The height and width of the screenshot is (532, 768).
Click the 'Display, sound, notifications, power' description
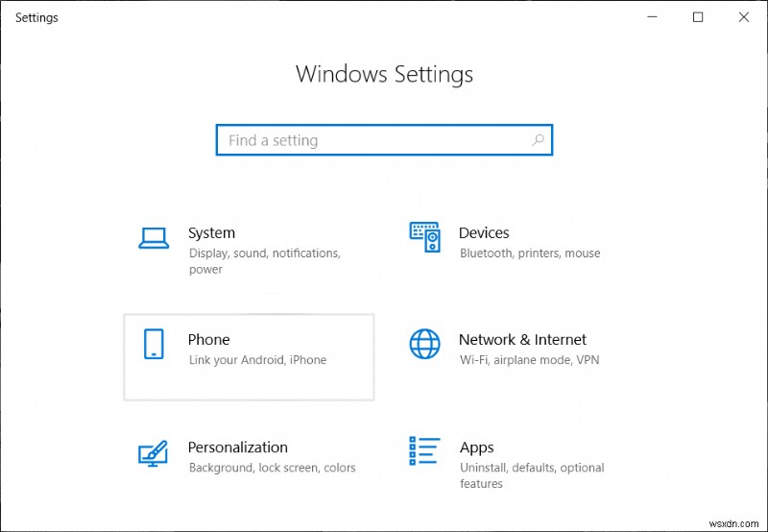tap(265, 261)
